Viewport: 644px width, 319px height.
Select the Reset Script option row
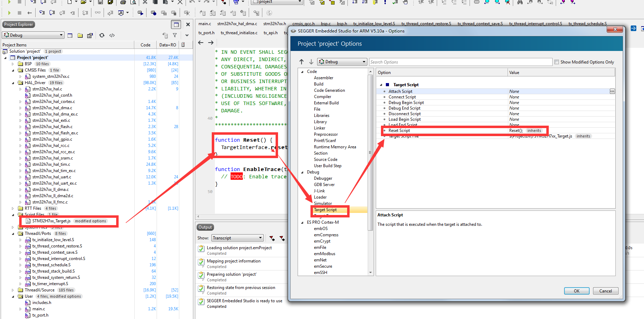(495, 131)
